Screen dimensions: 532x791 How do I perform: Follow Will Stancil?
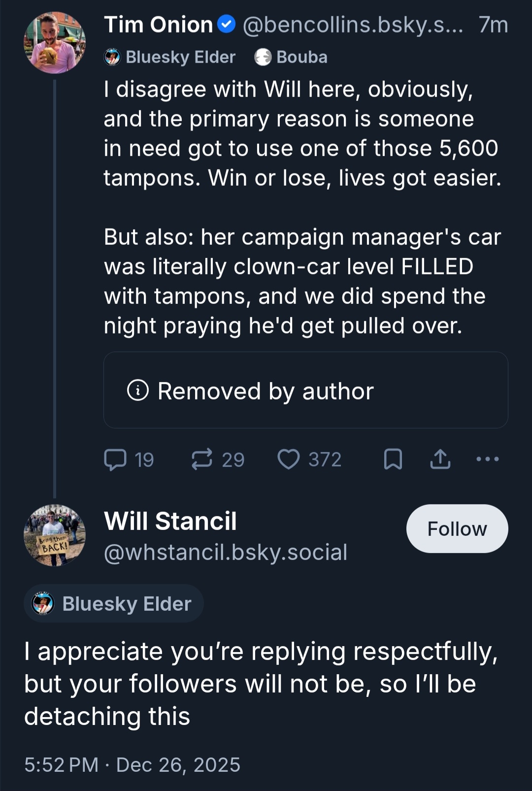pos(457,528)
